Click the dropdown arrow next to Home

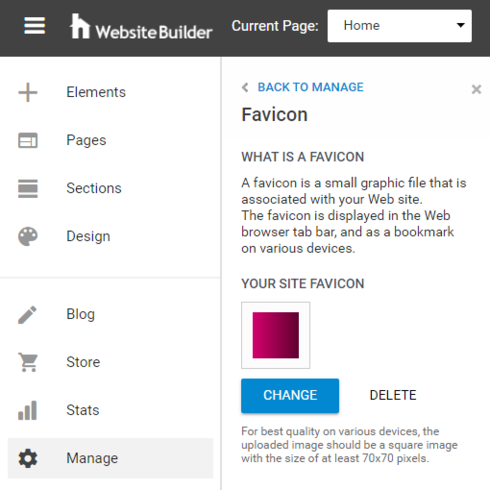click(x=460, y=25)
